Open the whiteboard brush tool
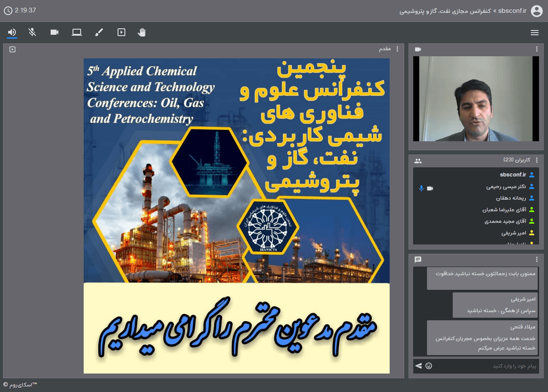This screenshot has height=392, width=548. click(x=99, y=32)
